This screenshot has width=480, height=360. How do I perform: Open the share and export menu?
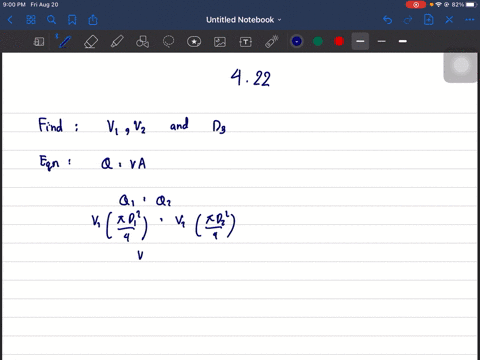point(93,20)
